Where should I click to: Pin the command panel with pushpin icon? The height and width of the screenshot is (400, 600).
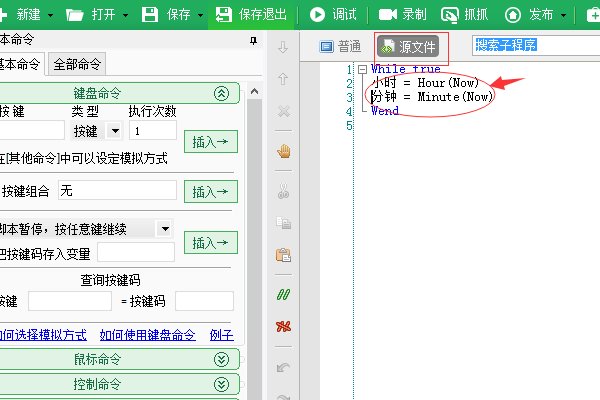(x=253, y=41)
